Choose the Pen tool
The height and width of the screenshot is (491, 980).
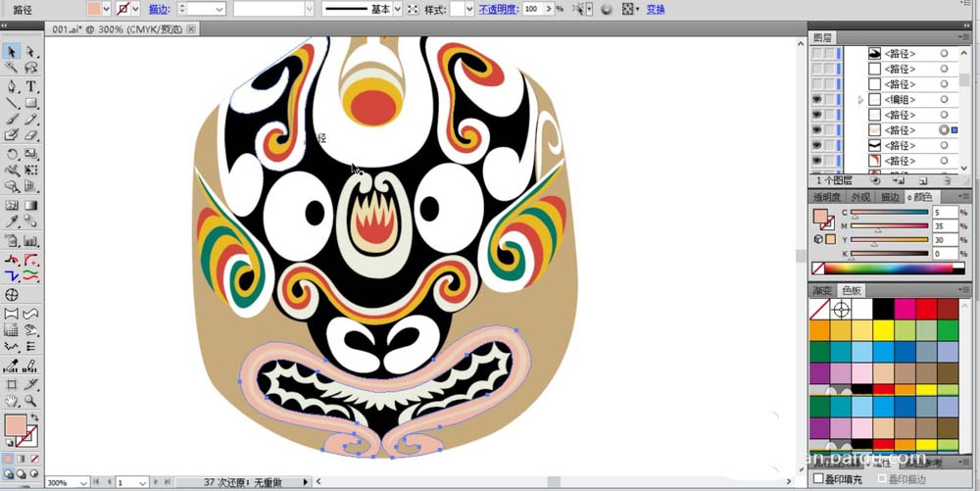pyautogui.click(x=12, y=85)
